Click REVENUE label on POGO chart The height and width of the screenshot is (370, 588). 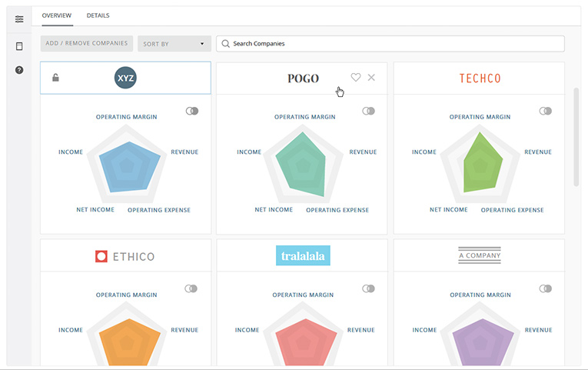coord(363,152)
